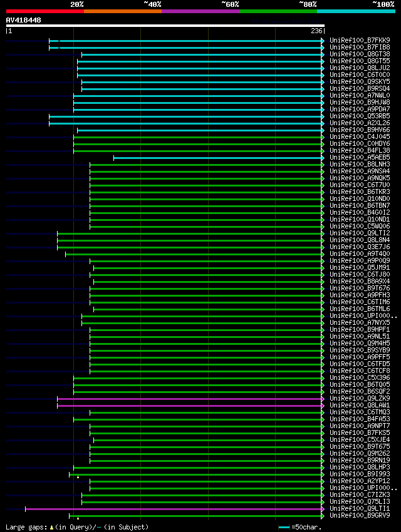Viewport: 401px width, 532px height.
Task: Select the UniRef100_Q5JM91 label
Action: (x=360, y=268)
